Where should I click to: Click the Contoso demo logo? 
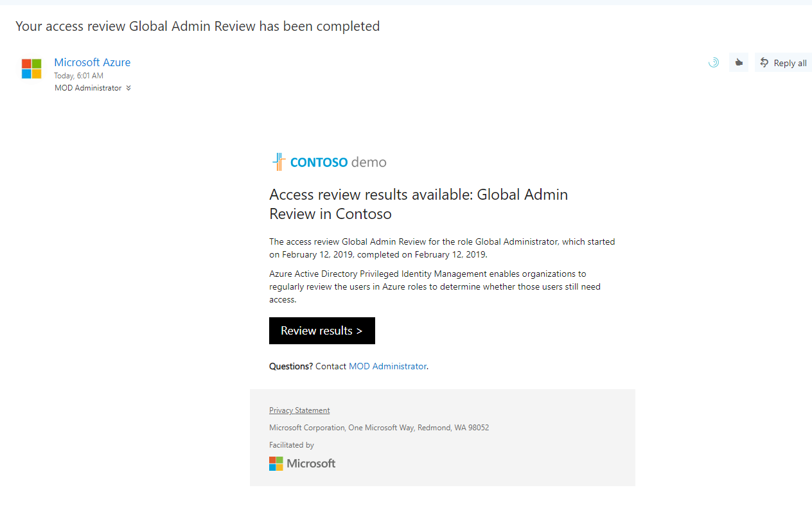[x=330, y=162]
